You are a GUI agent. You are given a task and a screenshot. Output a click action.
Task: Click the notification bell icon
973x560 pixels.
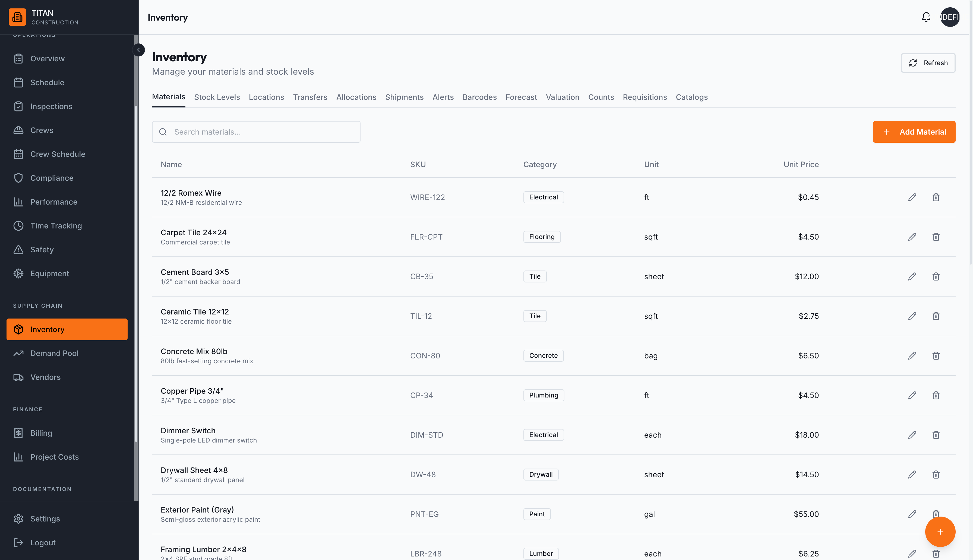point(926,17)
